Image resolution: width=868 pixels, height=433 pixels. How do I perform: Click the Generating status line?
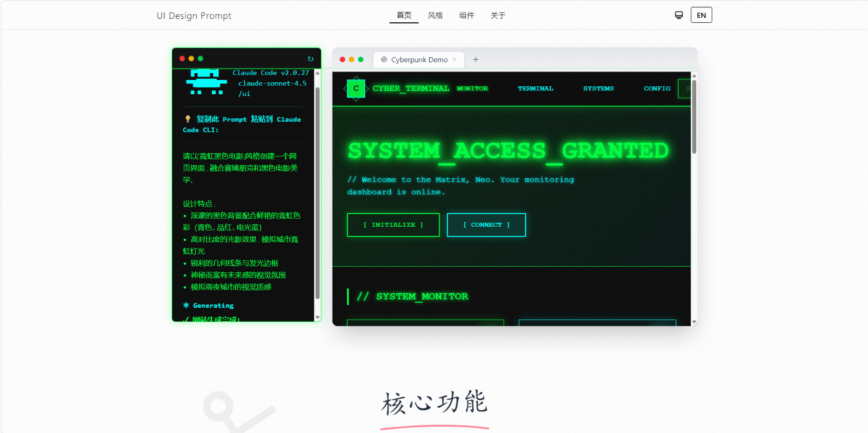tap(208, 306)
